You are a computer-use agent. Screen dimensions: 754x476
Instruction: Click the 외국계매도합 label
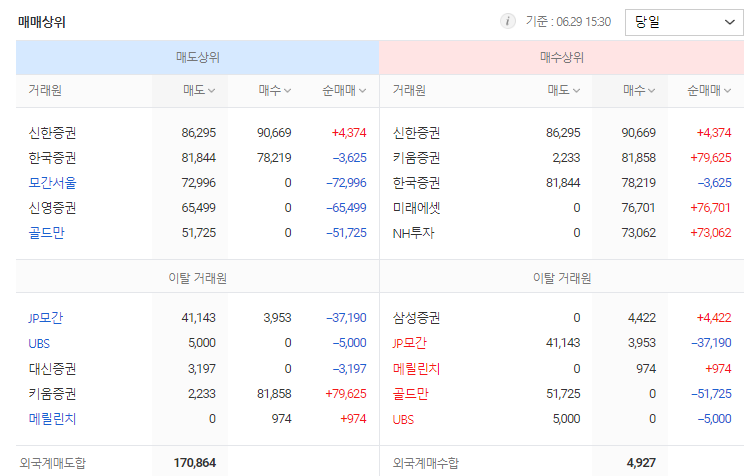point(52,463)
